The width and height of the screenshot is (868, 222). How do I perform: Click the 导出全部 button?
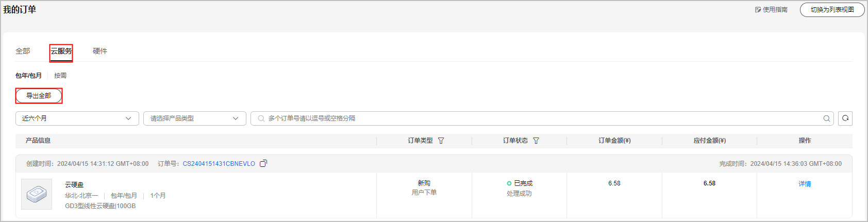39,96
